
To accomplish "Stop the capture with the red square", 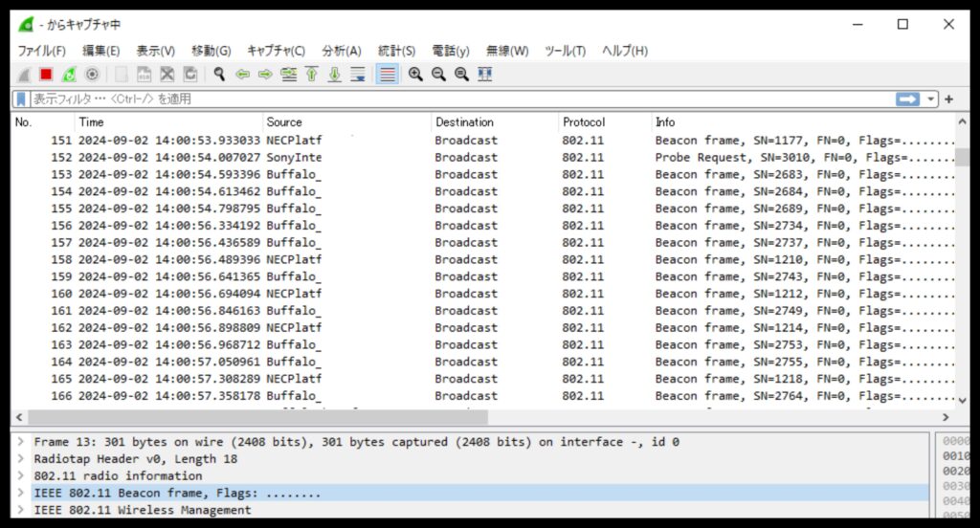I will 46,75.
